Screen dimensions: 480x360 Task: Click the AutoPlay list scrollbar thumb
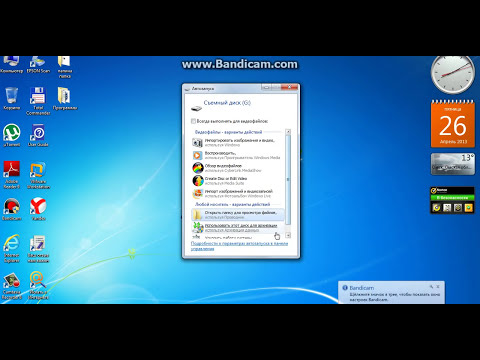pos(288,179)
